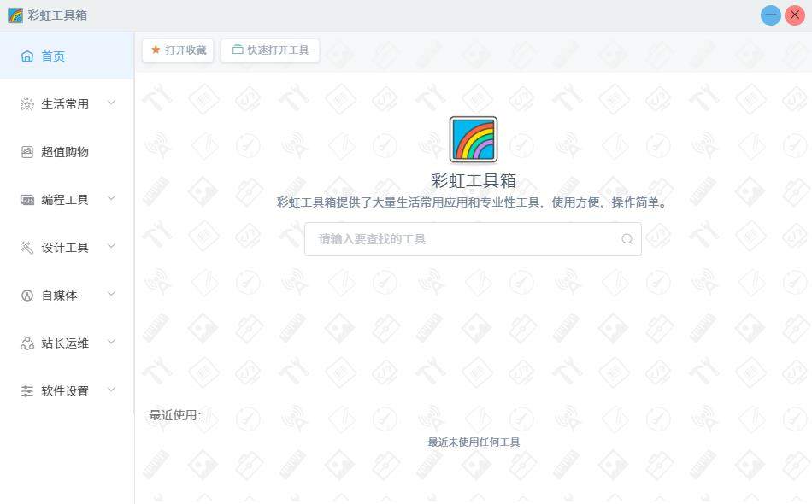Click the 快速打开工具 button
The width and height of the screenshot is (812, 504).
pos(269,50)
